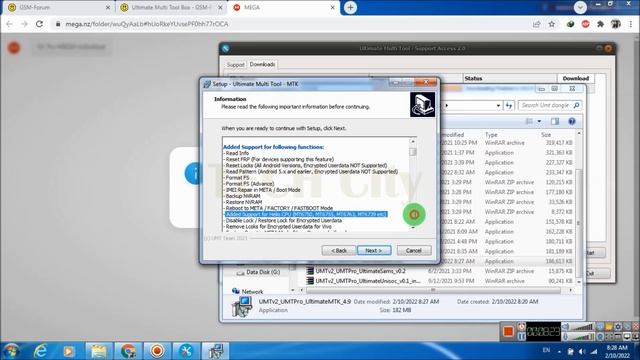Viewport: 640px width, 360px height.
Task: Click the setup wizard computer icon
Action: tap(422, 104)
